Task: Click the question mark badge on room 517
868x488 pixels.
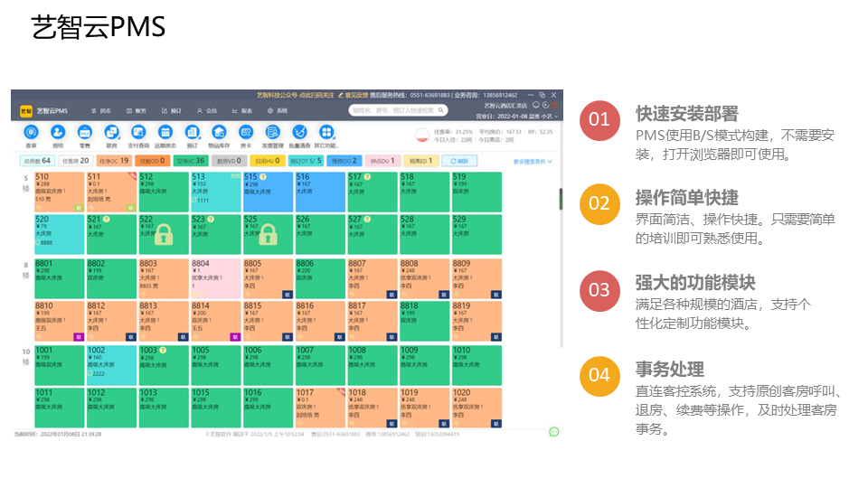Action: pos(367,176)
